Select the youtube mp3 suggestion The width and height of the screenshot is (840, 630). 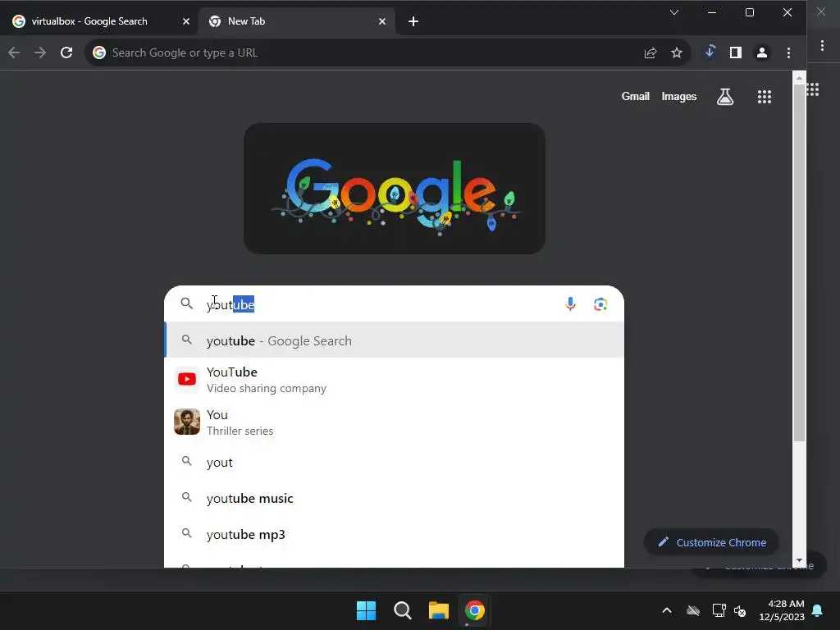click(x=395, y=534)
